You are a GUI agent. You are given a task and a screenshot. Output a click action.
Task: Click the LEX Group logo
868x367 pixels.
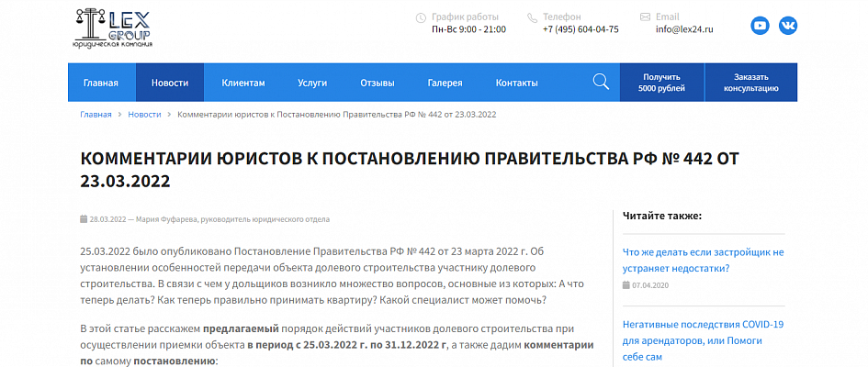point(113,28)
